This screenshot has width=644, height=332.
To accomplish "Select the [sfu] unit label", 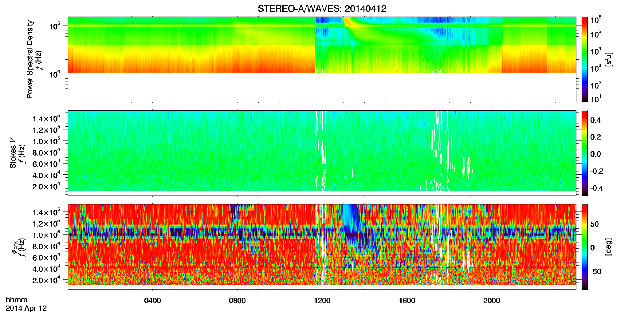I will tap(608, 59).
